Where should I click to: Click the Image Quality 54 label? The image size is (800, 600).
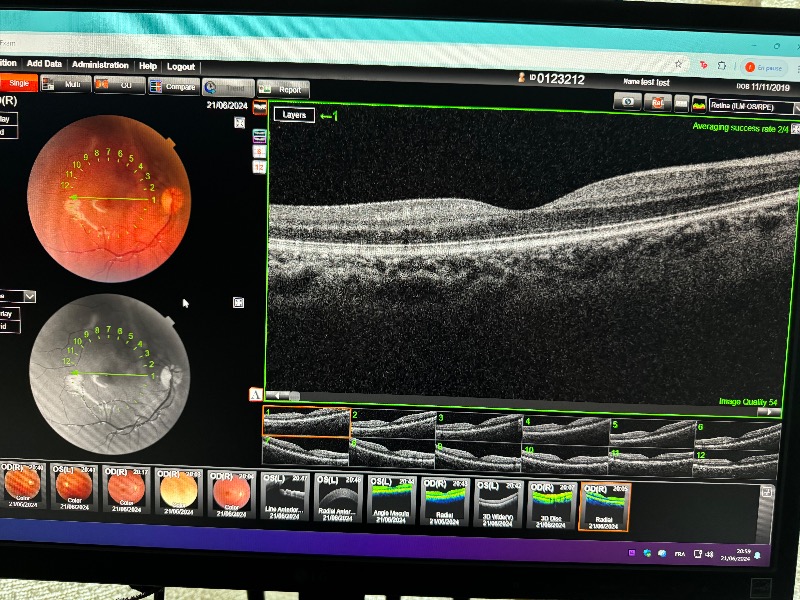(x=748, y=402)
